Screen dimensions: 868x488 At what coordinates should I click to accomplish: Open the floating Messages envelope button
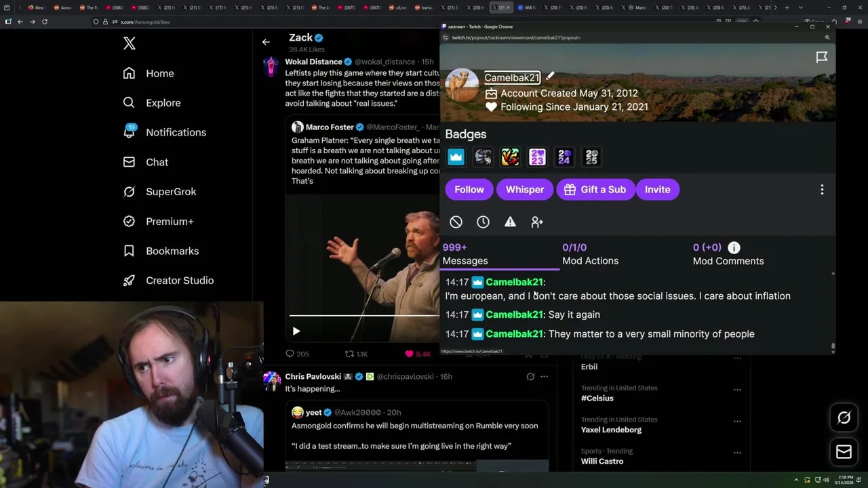844,451
